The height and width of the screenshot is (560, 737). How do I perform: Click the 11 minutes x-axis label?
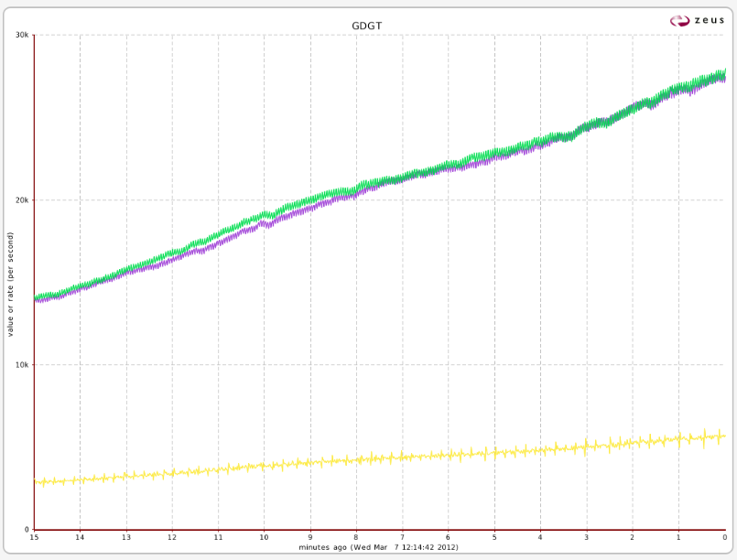point(218,537)
